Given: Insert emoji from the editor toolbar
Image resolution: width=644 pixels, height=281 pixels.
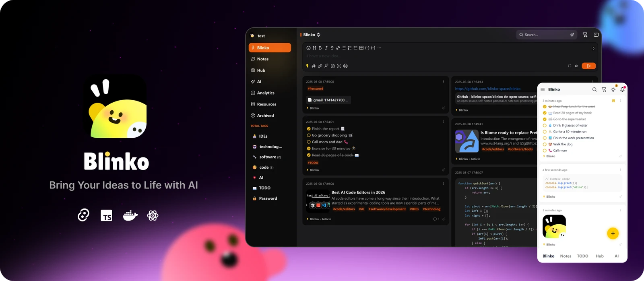Looking at the screenshot, I should [x=308, y=48].
